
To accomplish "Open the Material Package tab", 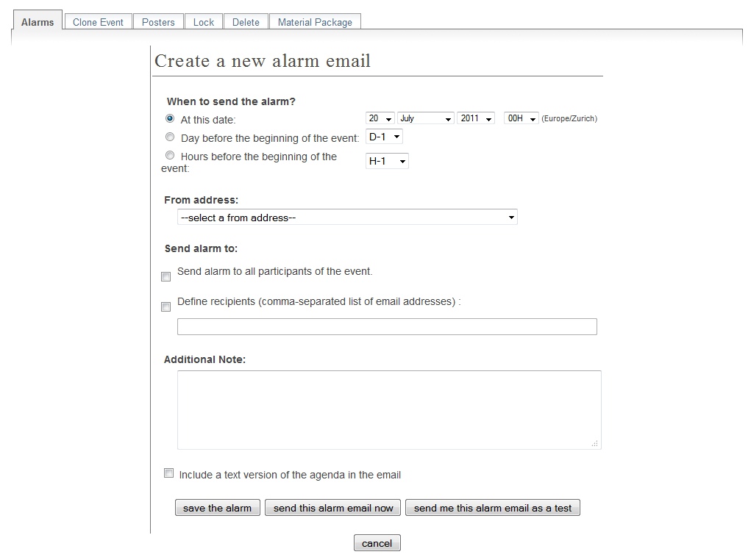I will tap(315, 22).
